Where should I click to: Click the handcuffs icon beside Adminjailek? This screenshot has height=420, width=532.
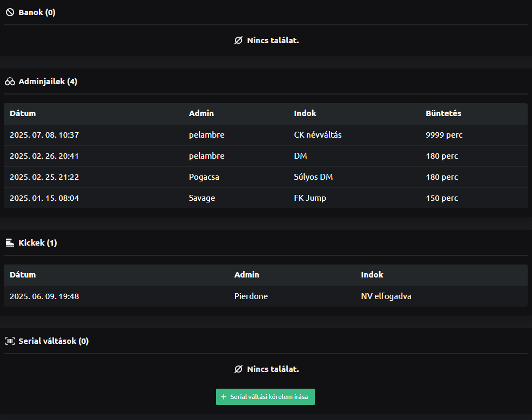10,82
